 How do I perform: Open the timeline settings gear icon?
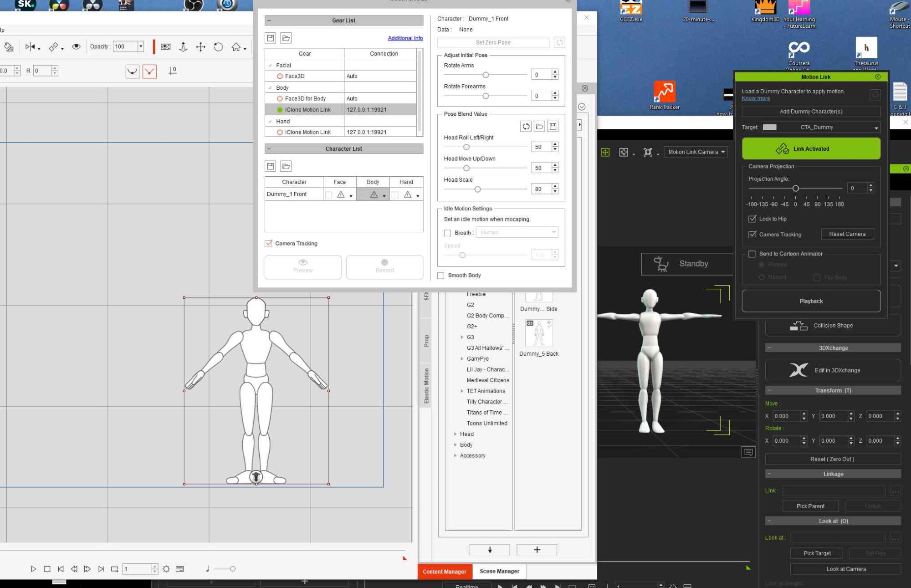[x=166, y=569]
